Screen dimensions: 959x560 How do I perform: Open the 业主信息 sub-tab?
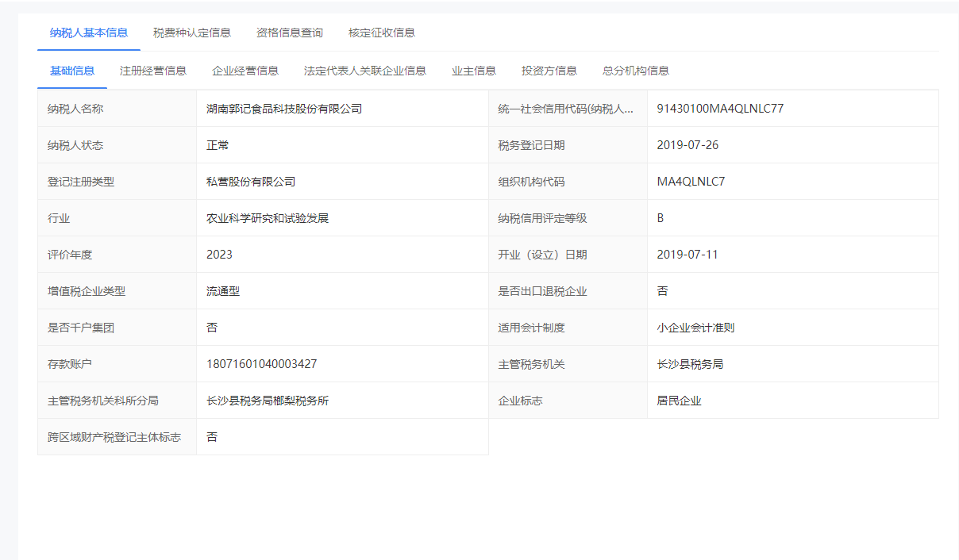pos(473,71)
